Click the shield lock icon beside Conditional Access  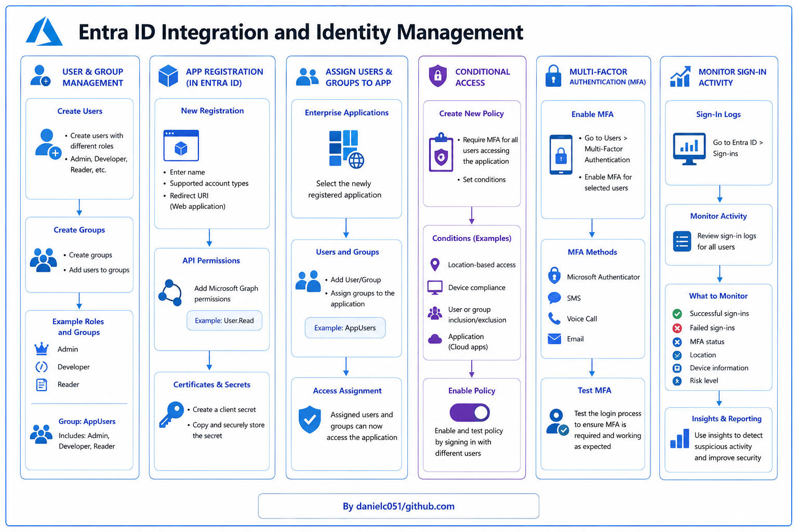[437, 76]
